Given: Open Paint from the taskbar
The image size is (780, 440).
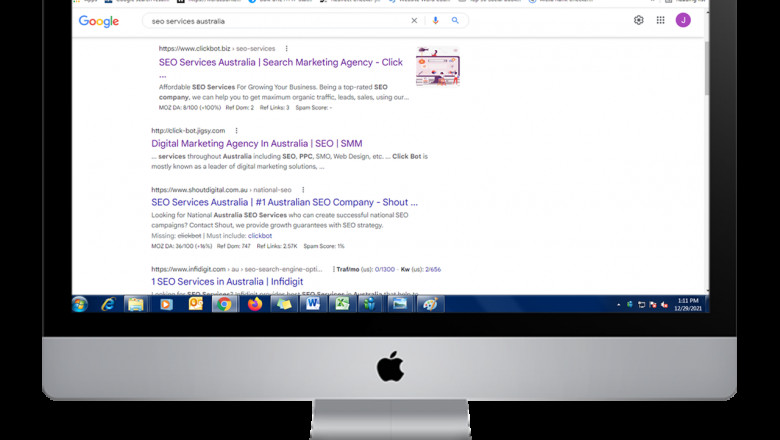Looking at the screenshot, I should coord(430,304).
